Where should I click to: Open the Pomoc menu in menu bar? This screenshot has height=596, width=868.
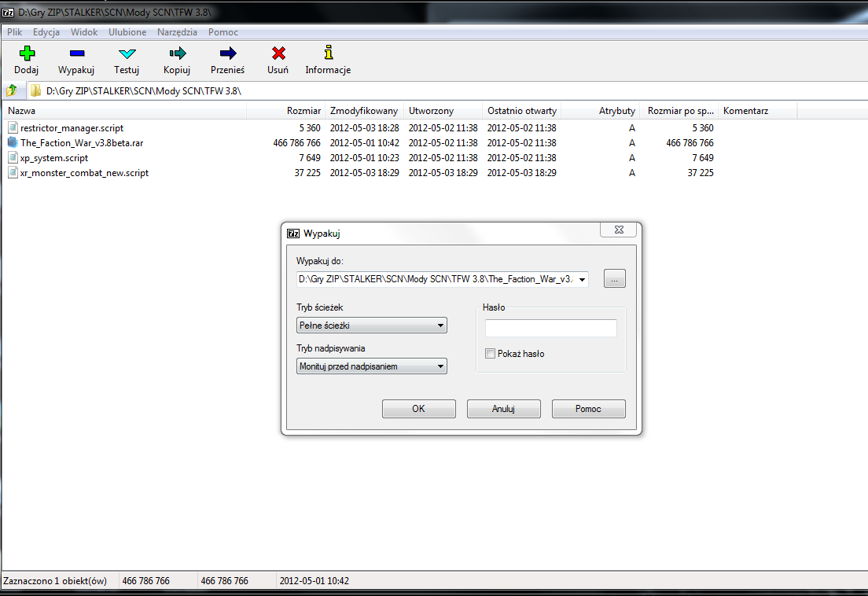click(223, 32)
